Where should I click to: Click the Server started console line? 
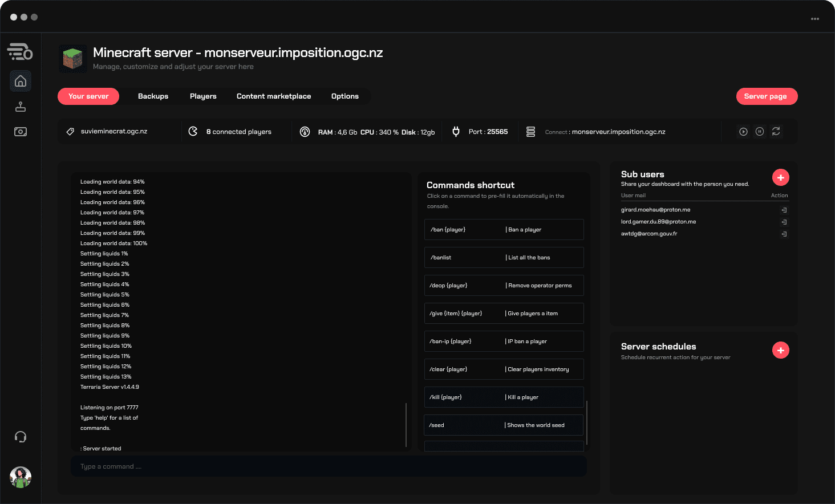101,449
